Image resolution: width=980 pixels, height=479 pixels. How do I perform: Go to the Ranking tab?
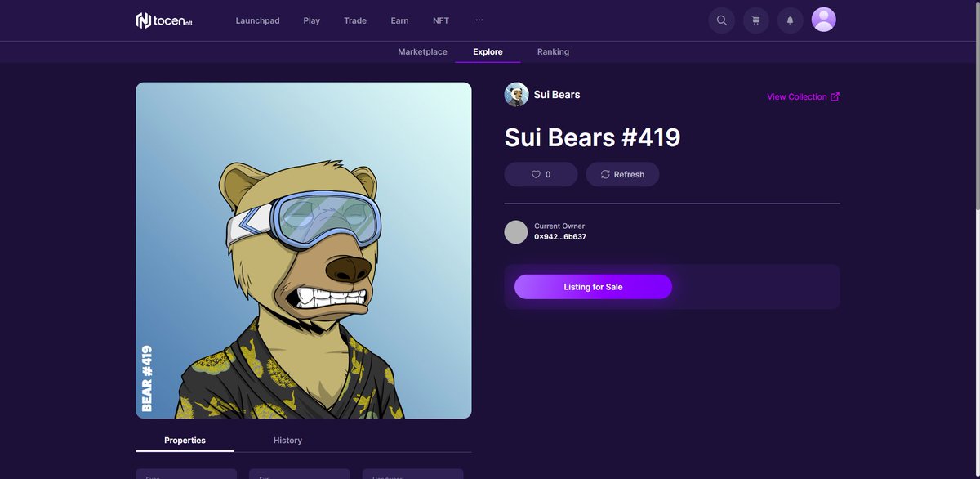coord(553,51)
